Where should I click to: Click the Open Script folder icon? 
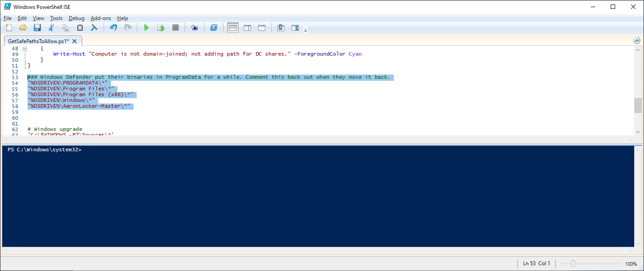pyautogui.click(x=23, y=28)
